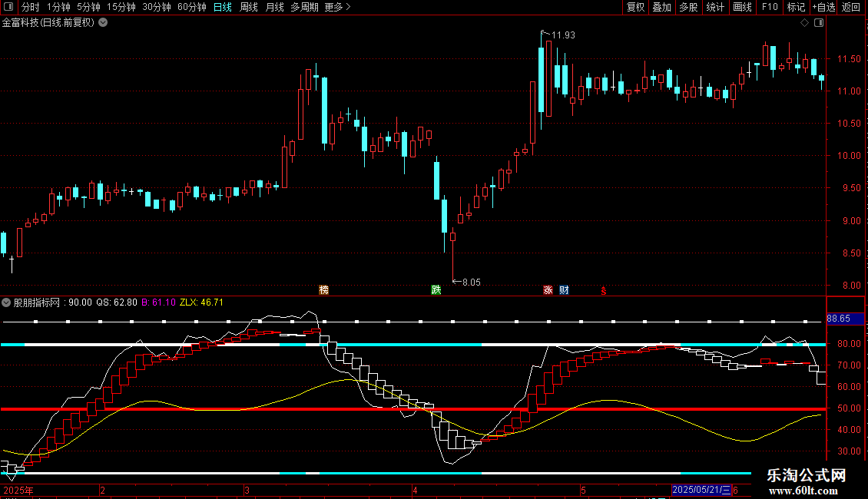Click the 10.00 price axis label
Image resolution: width=868 pixels, height=499 pixels.
pos(849,155)
